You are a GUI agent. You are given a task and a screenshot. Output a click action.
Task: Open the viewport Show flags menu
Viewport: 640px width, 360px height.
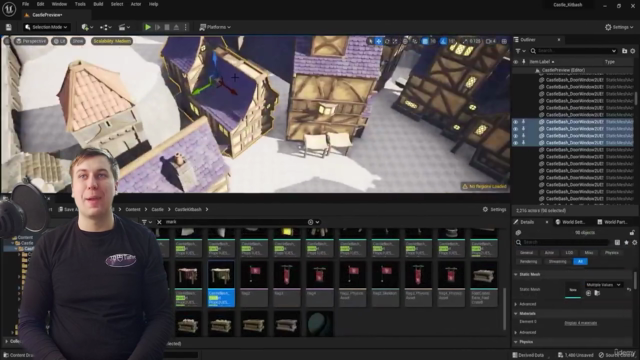77,41
